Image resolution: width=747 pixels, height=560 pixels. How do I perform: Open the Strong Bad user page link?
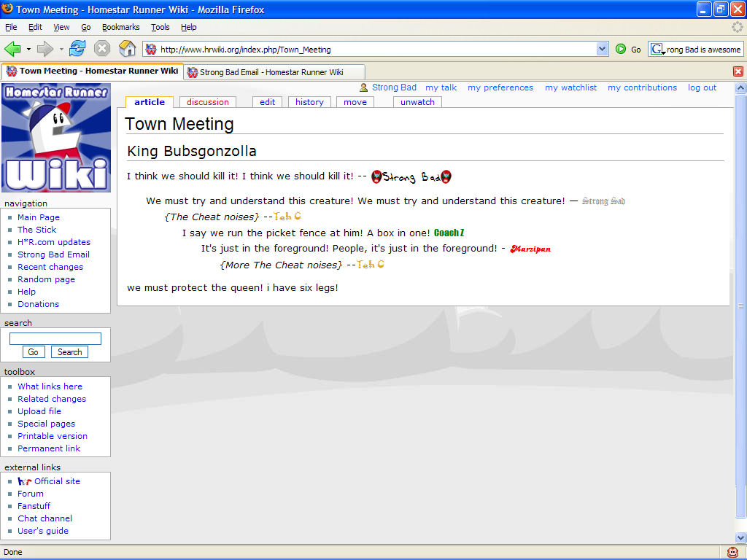[394, 87]
